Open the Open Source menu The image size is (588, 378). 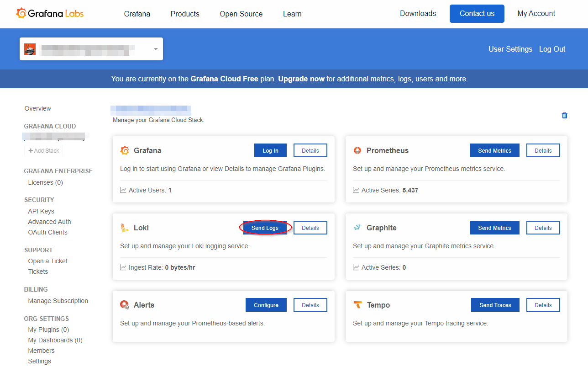(241, 14)
